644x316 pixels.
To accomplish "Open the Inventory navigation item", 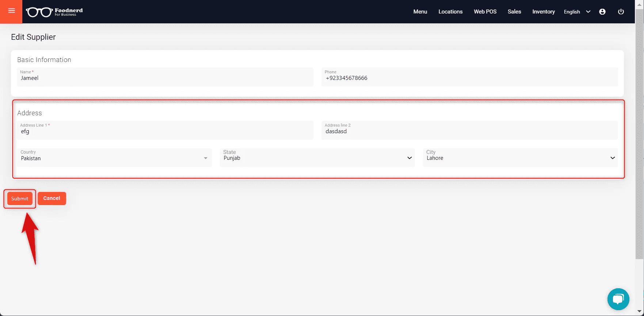I will (x=544, y=12).
